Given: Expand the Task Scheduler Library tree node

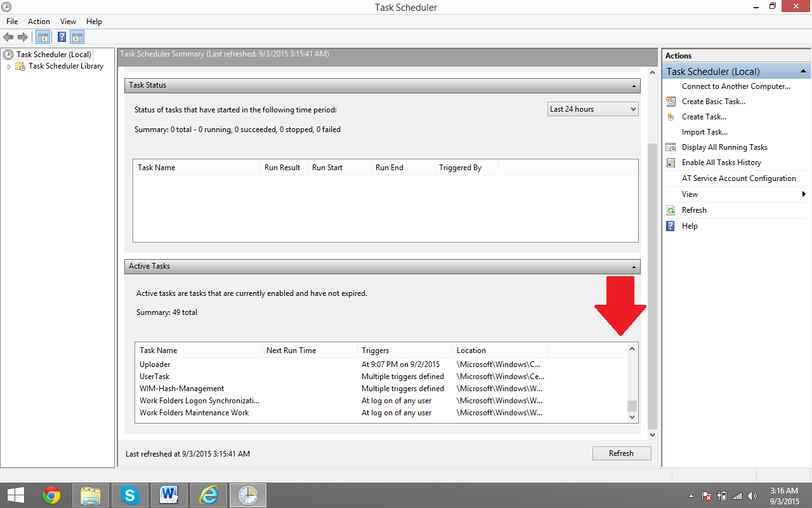Looking at the screenshot, I should tap(11, 66).
